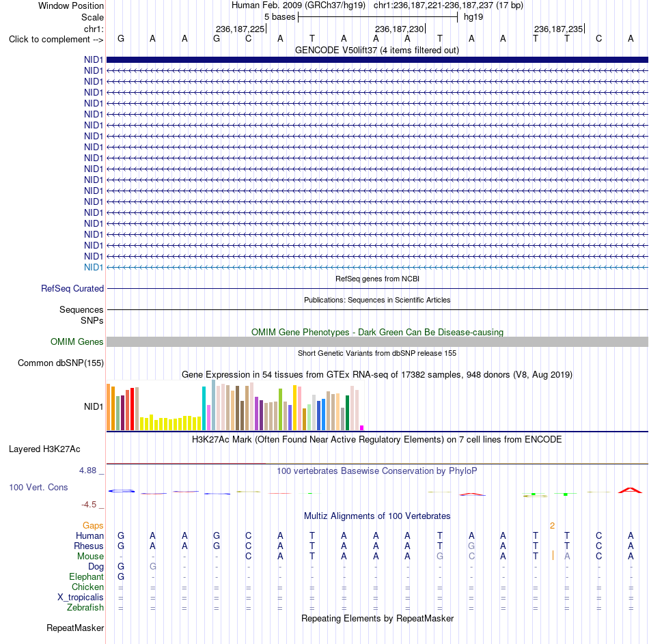Click the NID1 label beside the GTEx bar chart
The image size is (649, 644).
click(93, 407)
